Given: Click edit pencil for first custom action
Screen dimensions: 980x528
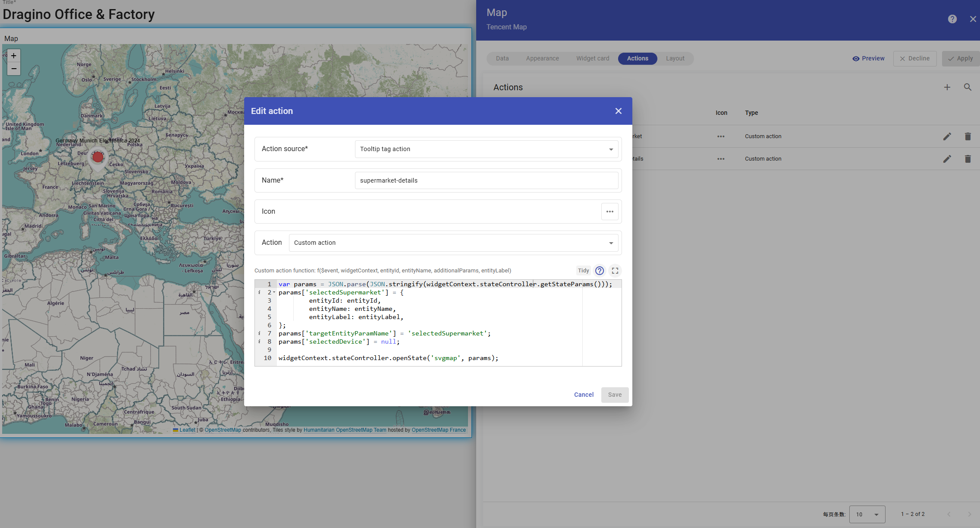Looking at the screenshot, I should 947,136.
